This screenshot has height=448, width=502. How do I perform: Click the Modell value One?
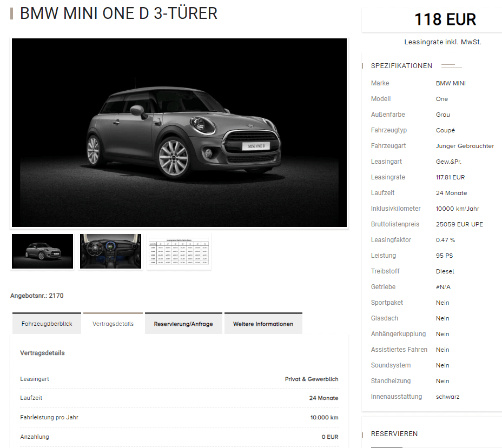[442, 99]
